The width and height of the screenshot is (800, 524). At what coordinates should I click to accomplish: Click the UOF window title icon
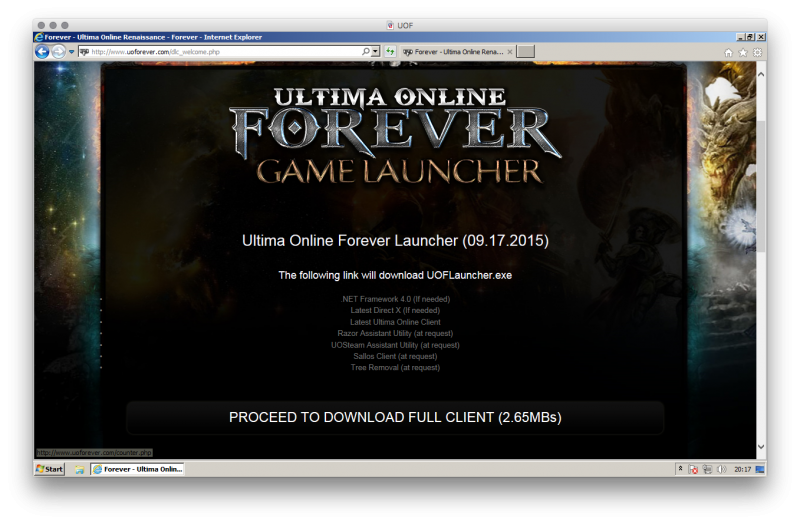[x=390, y=25]
